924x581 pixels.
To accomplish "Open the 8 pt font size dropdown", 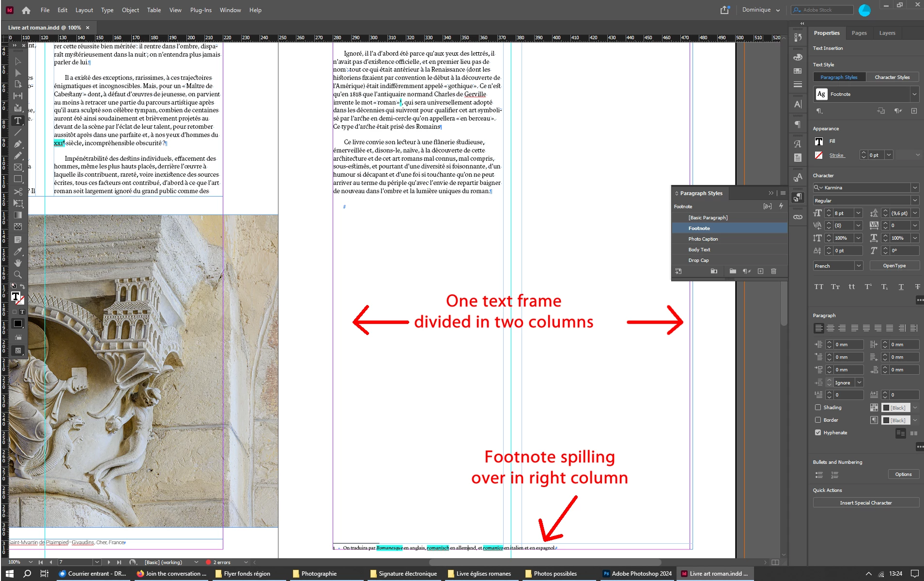I will pos(859,213).
